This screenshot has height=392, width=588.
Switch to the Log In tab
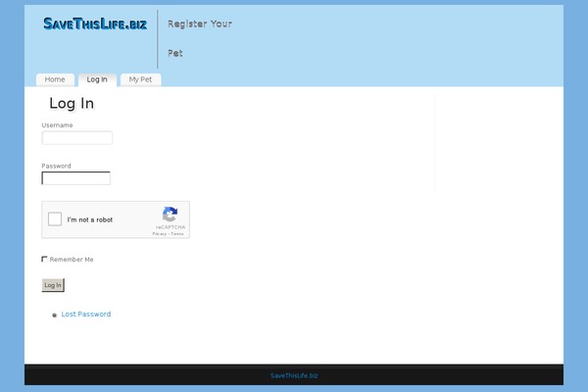tap(97, 79)
